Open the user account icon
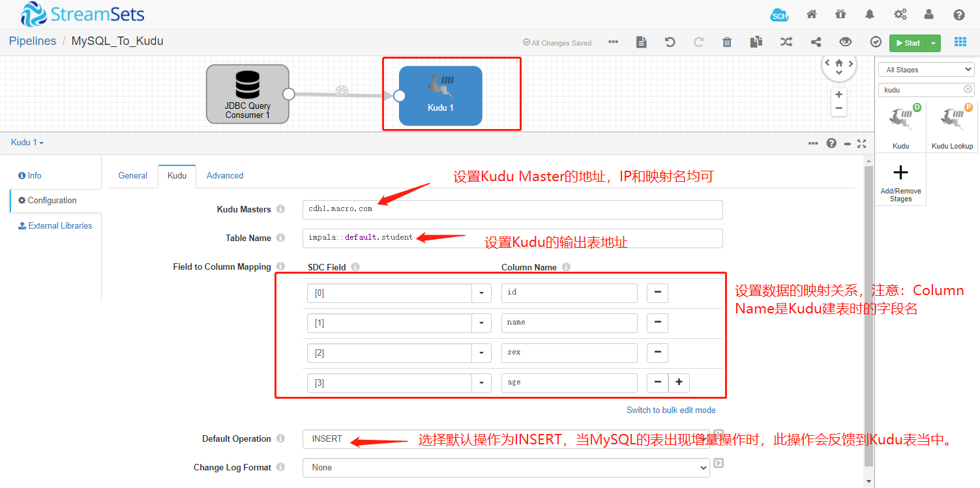 (x=929, y=14)
